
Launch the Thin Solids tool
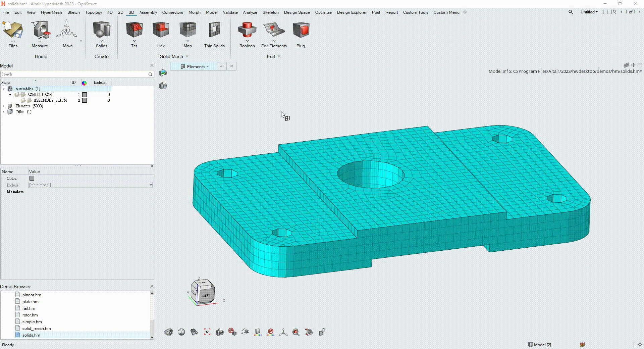click(x=214, y=30)
